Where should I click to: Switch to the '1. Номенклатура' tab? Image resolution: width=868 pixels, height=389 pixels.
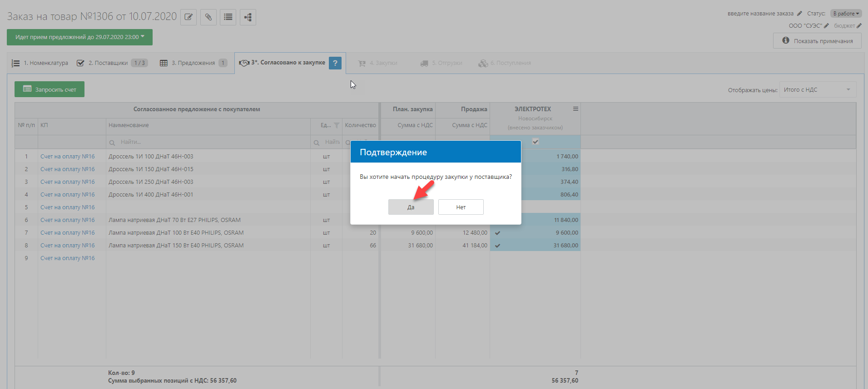tap(40, 63)
